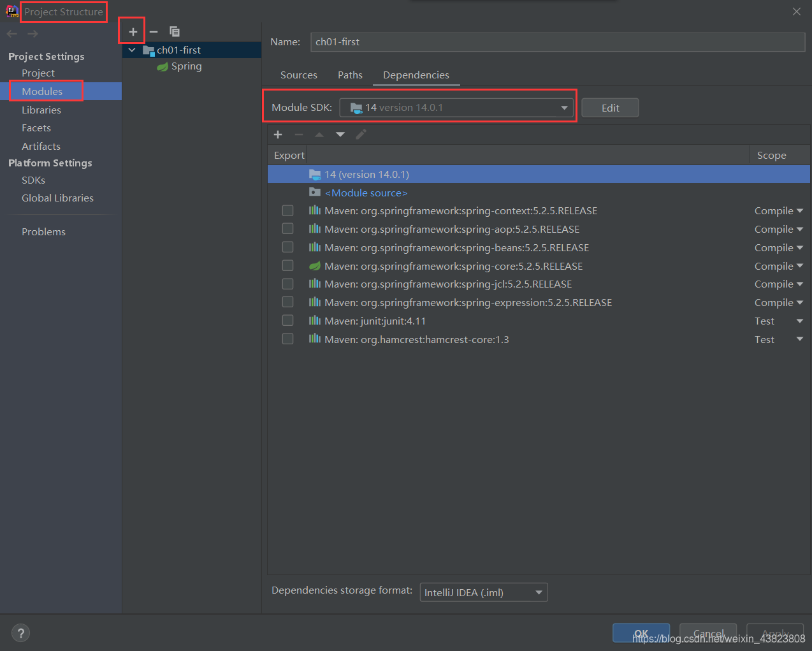Toggle export checkbox for spring-jcl
The width and height of the screenshot is (812, 651).
point(288,284)
